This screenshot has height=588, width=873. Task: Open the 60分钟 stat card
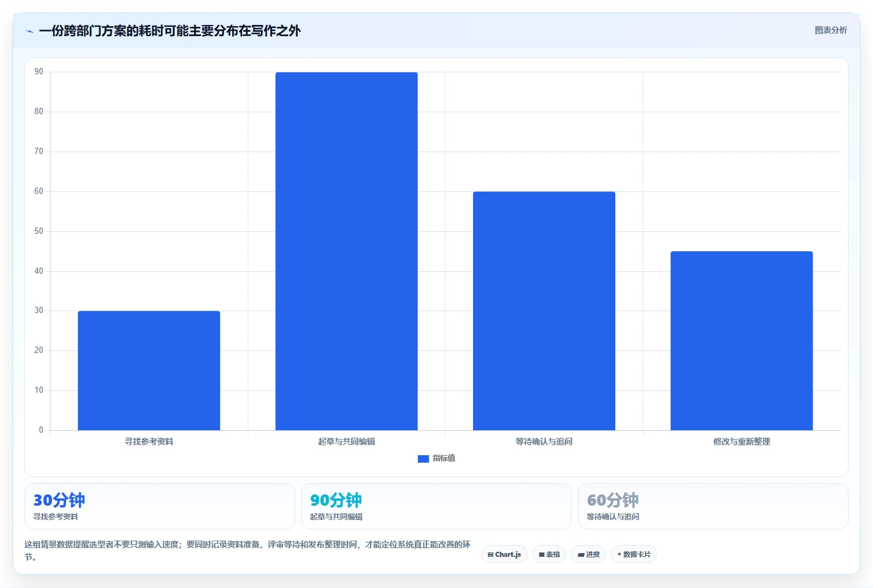coord(713,506)
